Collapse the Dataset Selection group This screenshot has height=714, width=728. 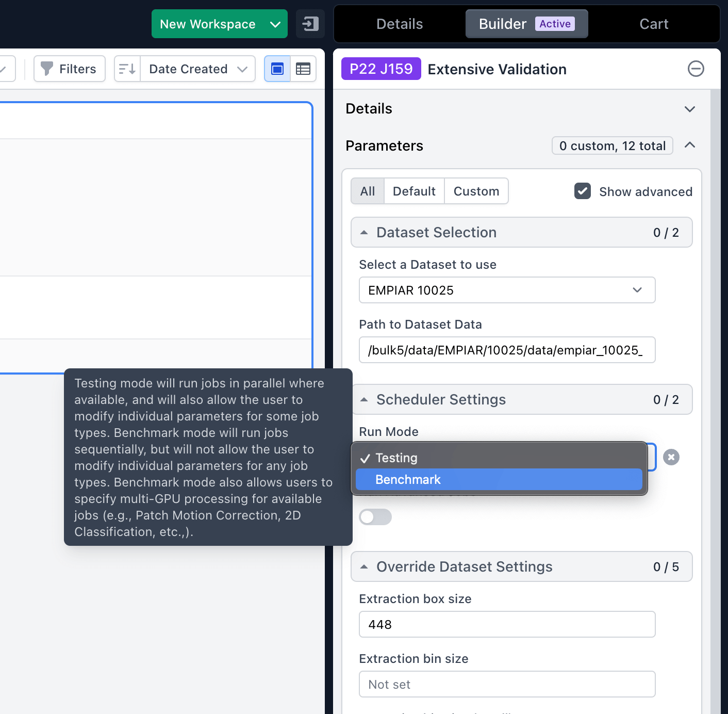coord(521,232)
